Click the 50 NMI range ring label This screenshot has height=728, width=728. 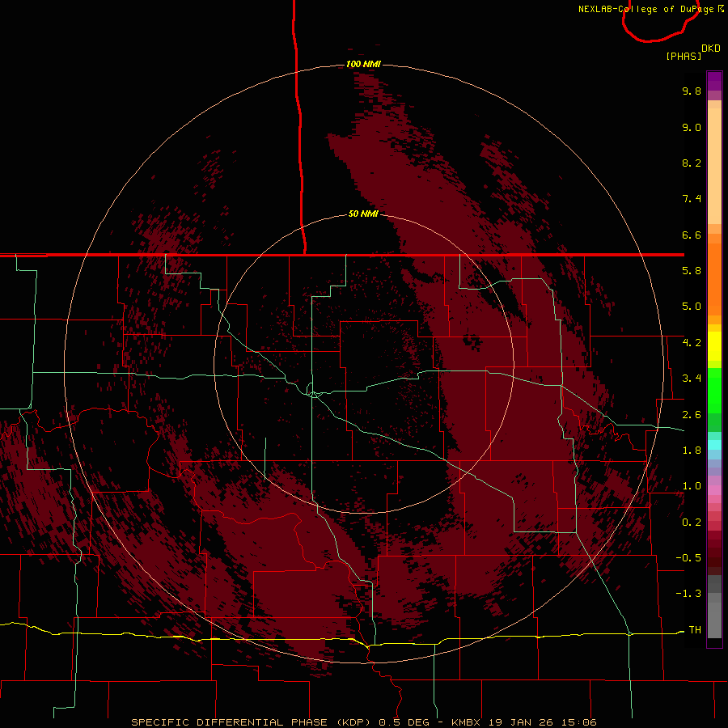(x=363, y=214)
